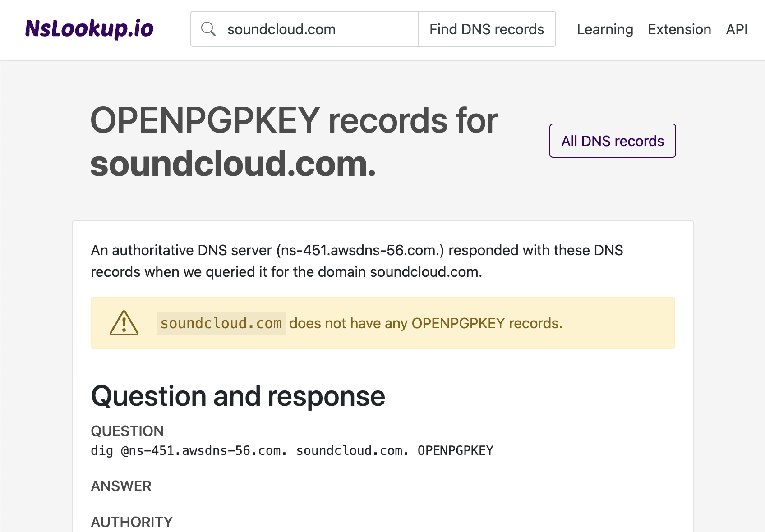Click the Find DNS records button
Viewport: 765px width, 532px height.
486,28
